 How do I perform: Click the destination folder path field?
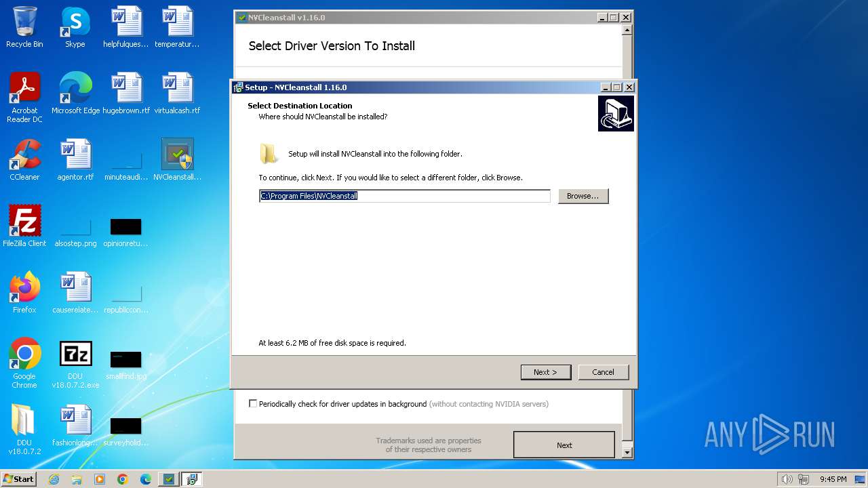[405, 196]
